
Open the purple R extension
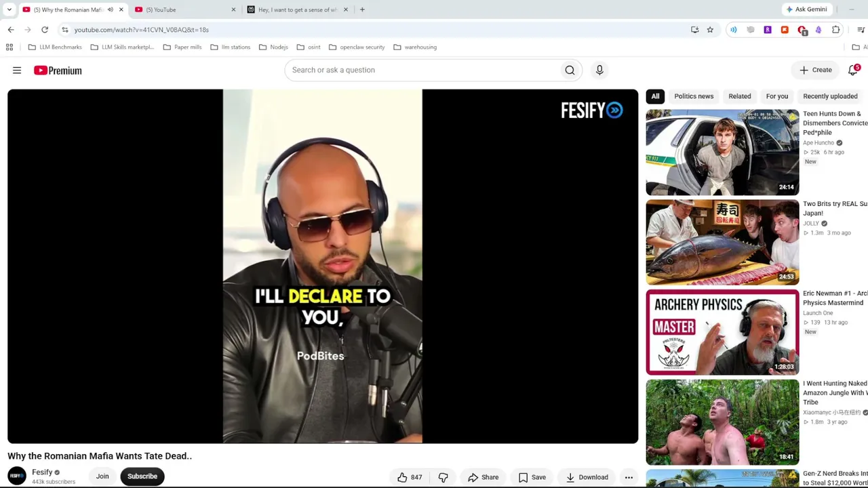click(x=768, y=30)
